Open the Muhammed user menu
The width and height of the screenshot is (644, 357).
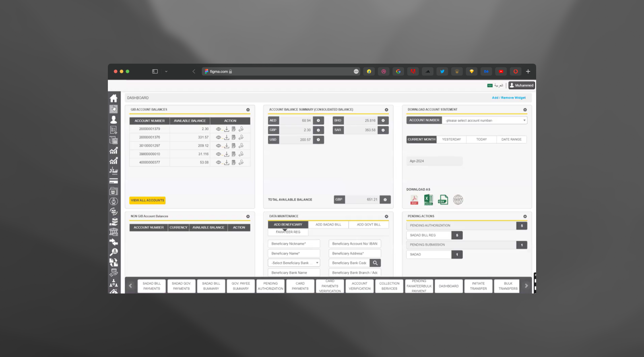(x=522, y=85)
